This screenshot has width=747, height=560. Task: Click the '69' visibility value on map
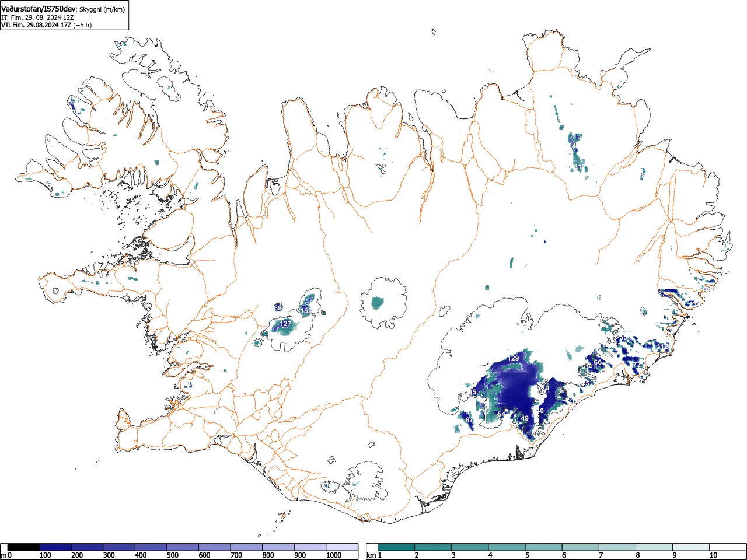pyautogui.click(x=278, y=308)
